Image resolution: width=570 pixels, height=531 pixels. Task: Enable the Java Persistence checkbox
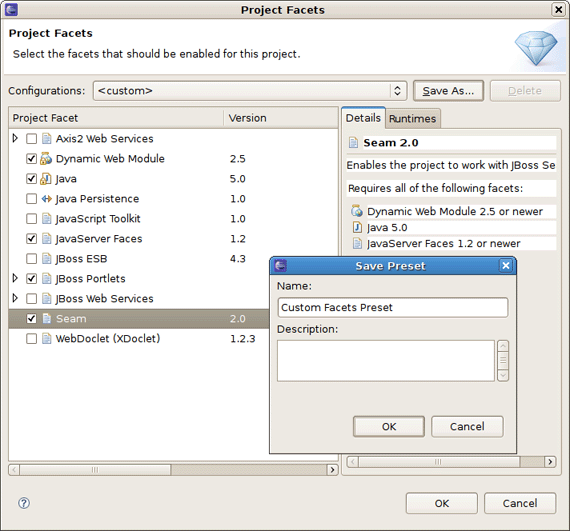coord(32,198)
